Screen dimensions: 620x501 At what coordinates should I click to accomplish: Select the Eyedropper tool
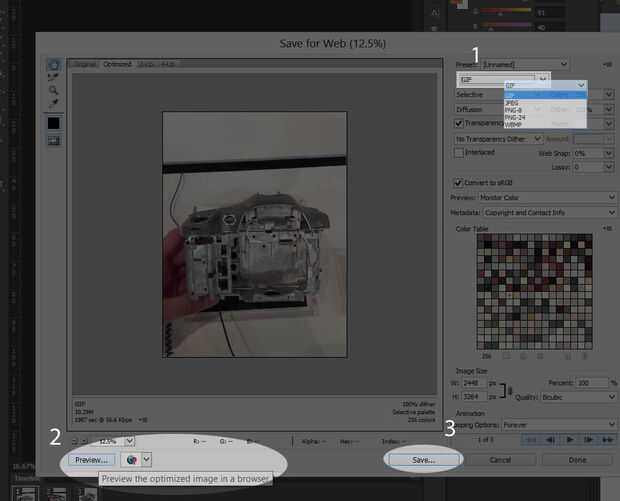(x=53, y=102)
